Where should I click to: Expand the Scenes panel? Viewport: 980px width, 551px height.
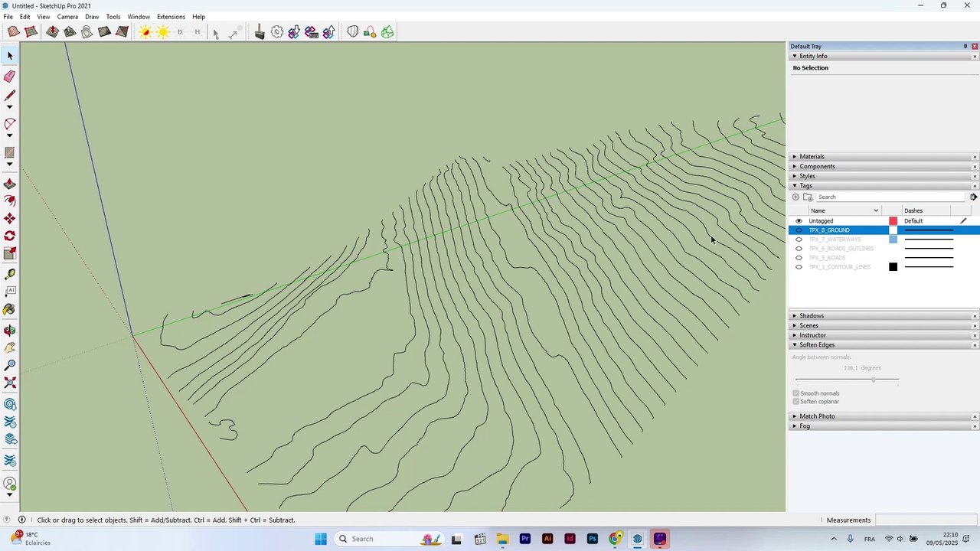[795, 326]
